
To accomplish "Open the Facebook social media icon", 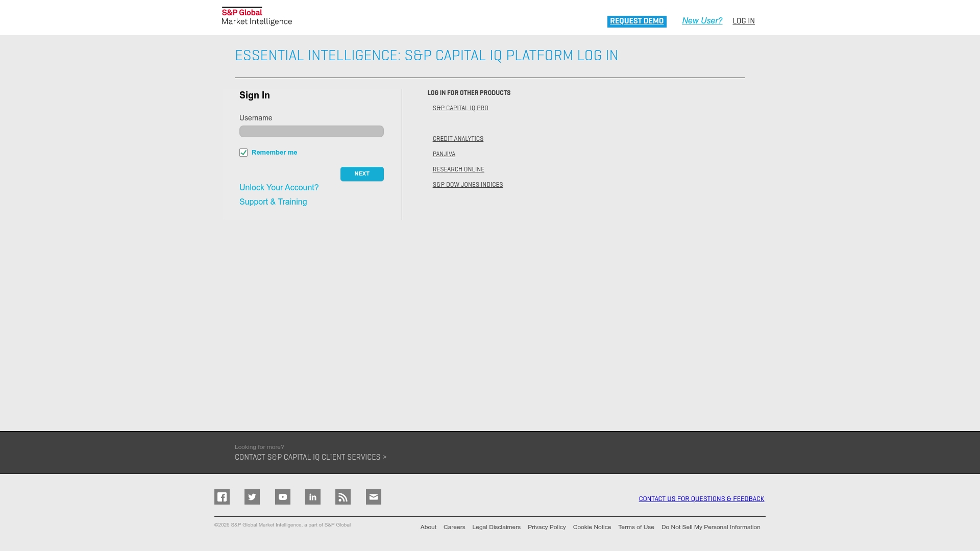I will point(222,496).
